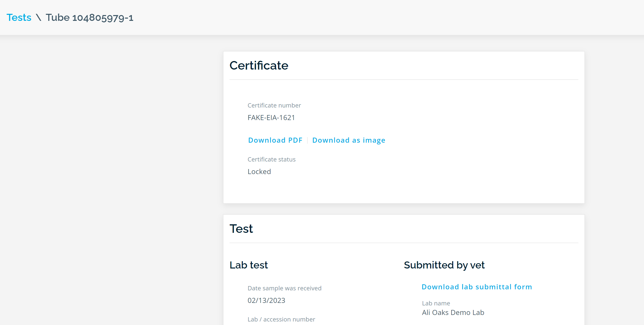Screen dimensions: 644x325
Task: Click the Certificate status label
Action: pos(271,159)
